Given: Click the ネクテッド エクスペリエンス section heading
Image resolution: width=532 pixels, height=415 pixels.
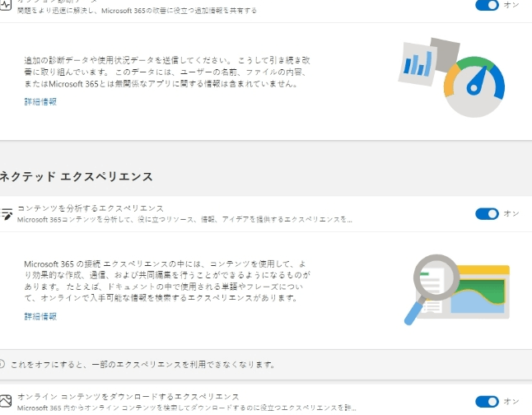Looking at the screenshot, I should pyautogui.click(x=76, y=176).
